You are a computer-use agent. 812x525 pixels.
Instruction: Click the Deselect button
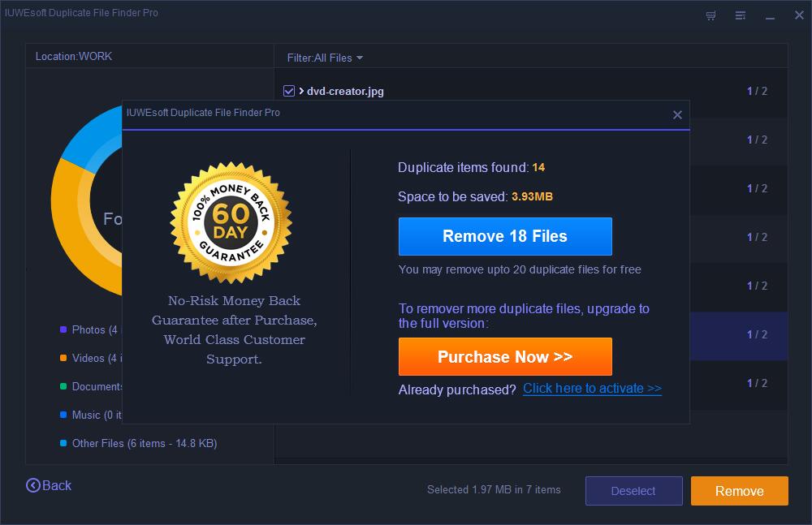pos(633,491)
